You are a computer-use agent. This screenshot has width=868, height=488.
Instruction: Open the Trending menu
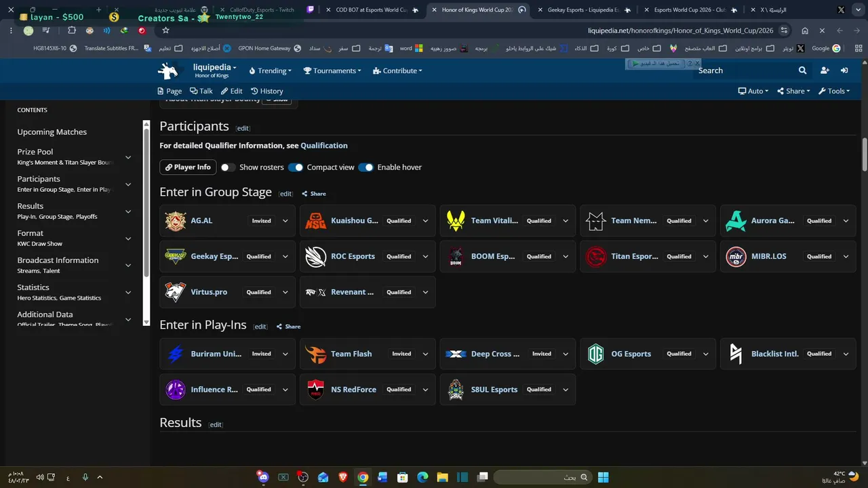[x=270, y=70]
